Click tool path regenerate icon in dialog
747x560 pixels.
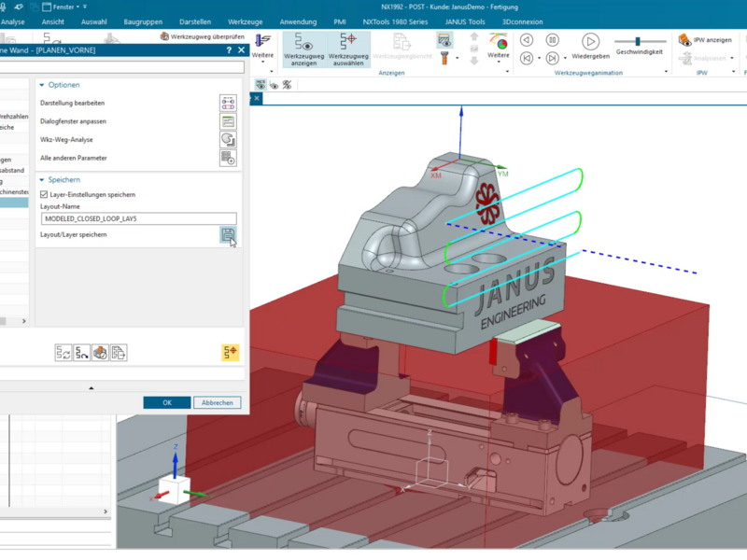pyautogui.click(x=63, y=353)
